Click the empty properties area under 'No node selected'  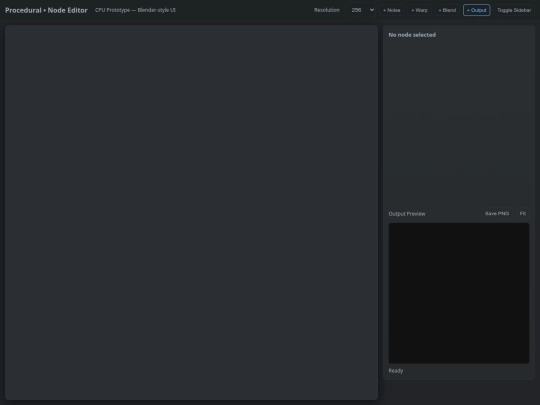click(459, 122)
